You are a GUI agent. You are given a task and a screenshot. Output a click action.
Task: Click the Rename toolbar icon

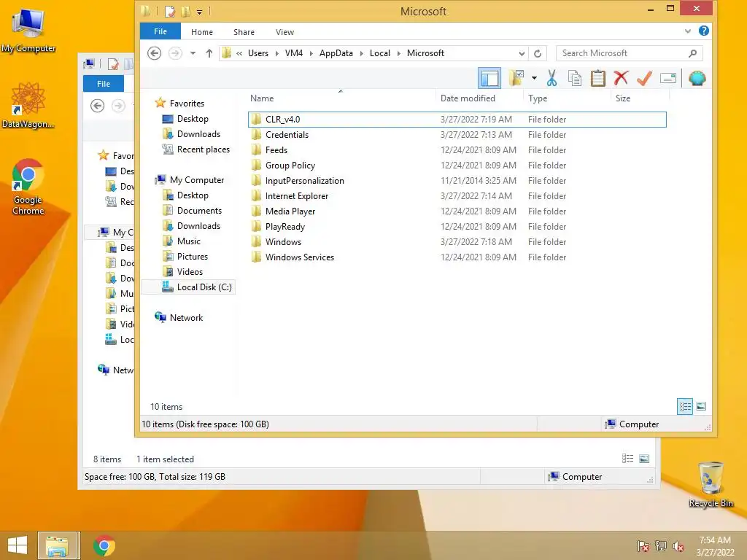coord(668,78)
